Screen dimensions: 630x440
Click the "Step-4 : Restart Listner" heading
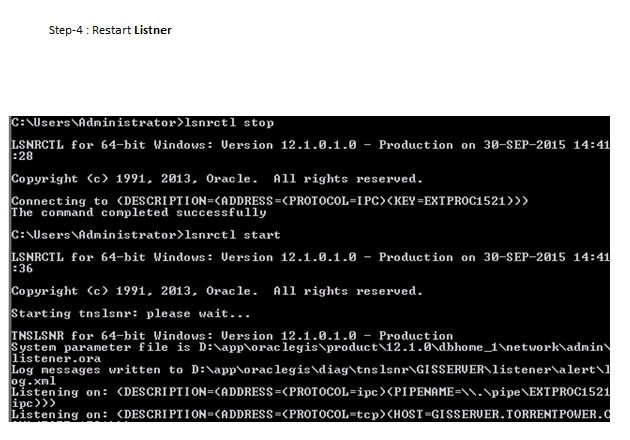click(110, 30)
